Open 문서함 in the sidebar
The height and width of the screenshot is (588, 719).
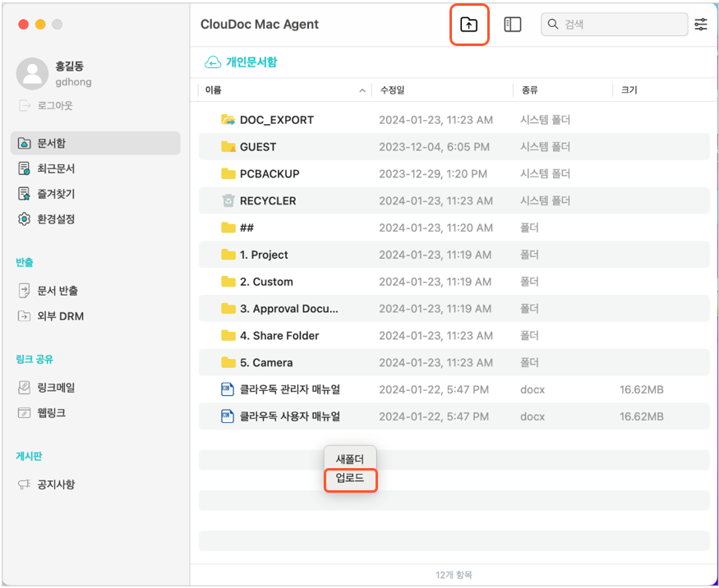(x=95, y=143)
